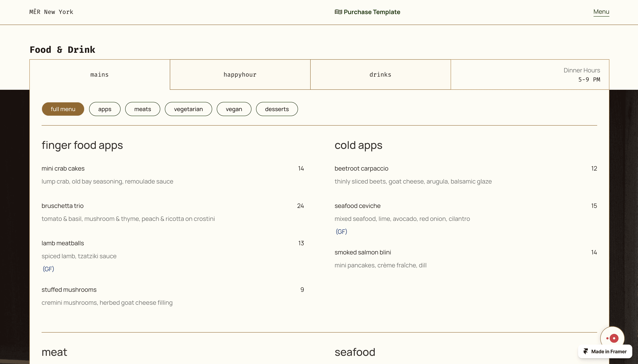
Task: Click the money icon beside Purchase Template
Action: [338, 12]
